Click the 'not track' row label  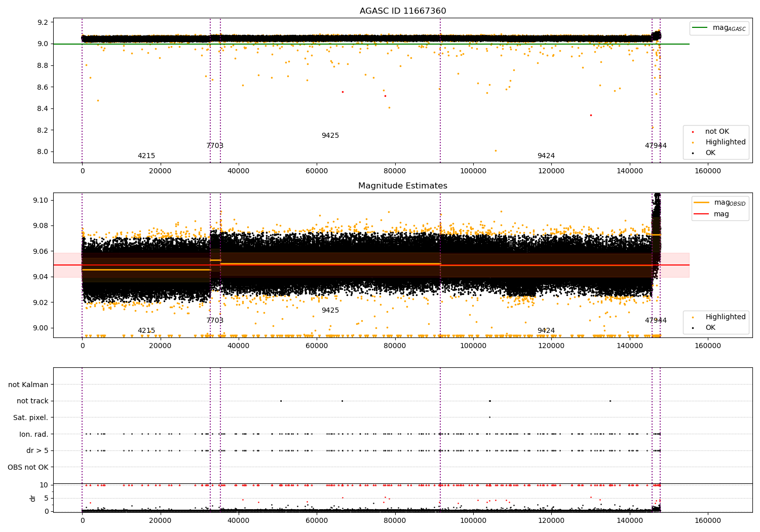pos(32,401)
